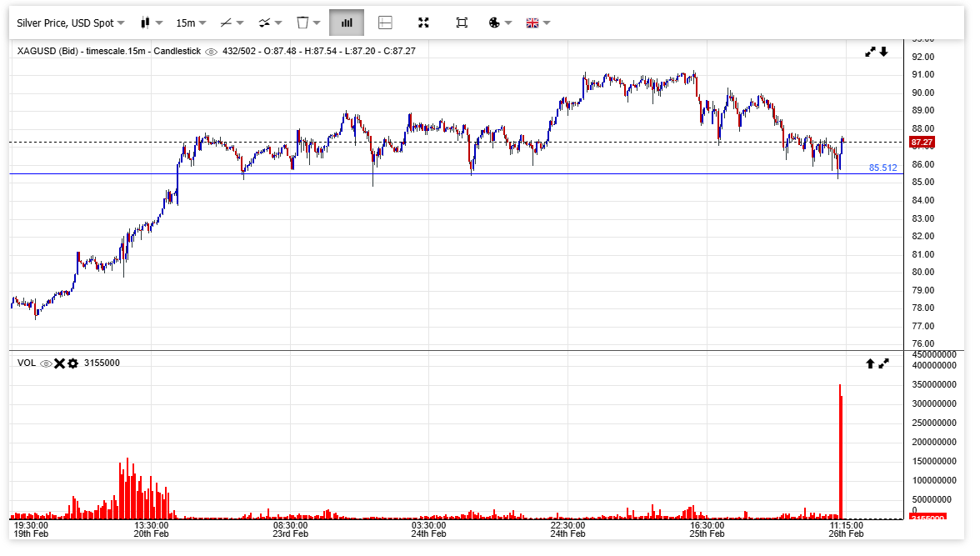This screenshot has width=980, height=556.
Task: Click the crosshair layout grid icon
Action: (385, 23)
